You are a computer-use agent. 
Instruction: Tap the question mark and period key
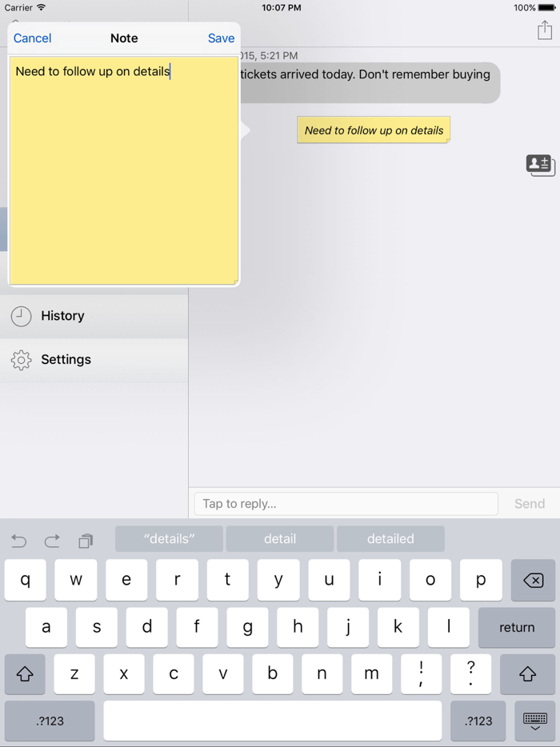471,673
